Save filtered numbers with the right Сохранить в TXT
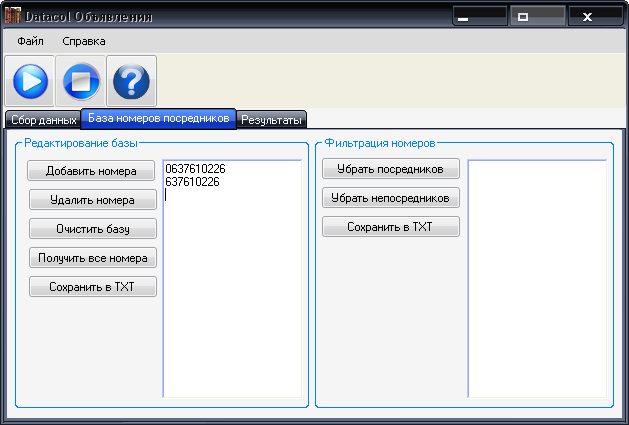 (391, 227)
